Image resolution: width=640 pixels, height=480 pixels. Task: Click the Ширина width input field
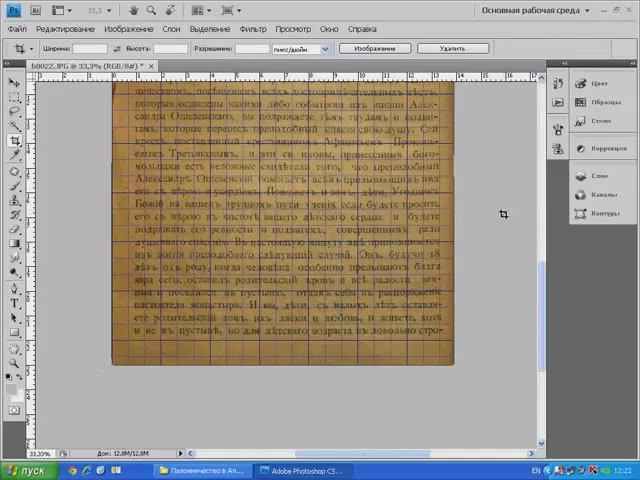pos(90,48)
